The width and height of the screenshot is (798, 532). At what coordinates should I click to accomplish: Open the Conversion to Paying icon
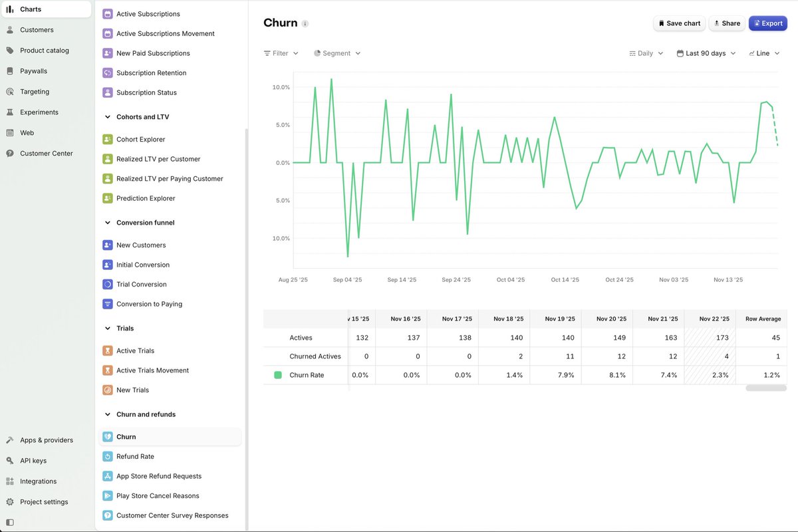pos(108,304)
